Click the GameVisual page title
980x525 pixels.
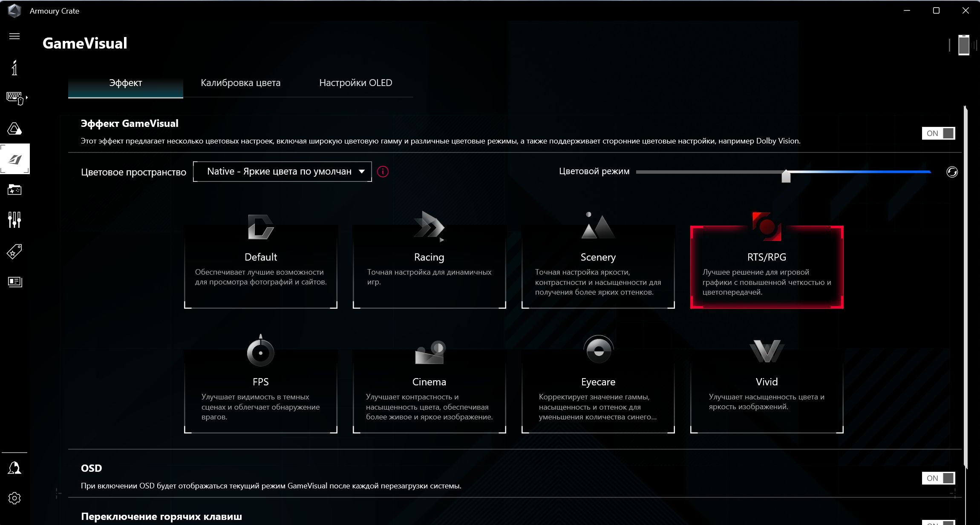pos(85,43)
